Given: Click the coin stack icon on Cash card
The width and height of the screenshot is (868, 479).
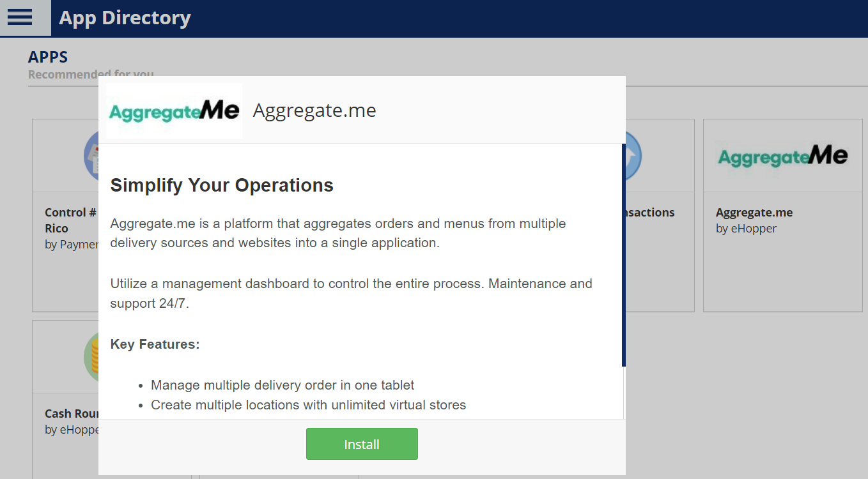Looking at the screenshot, I should click(x=91, y=356).
